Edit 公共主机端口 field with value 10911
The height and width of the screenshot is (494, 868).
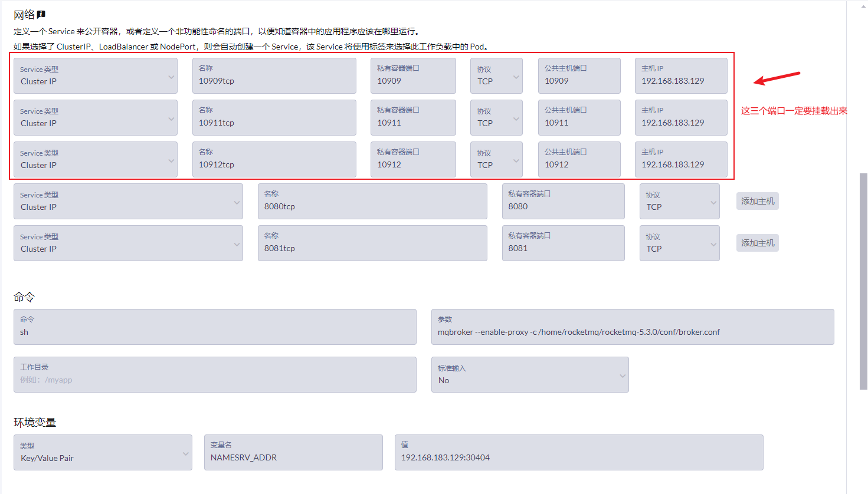(579, 117)
